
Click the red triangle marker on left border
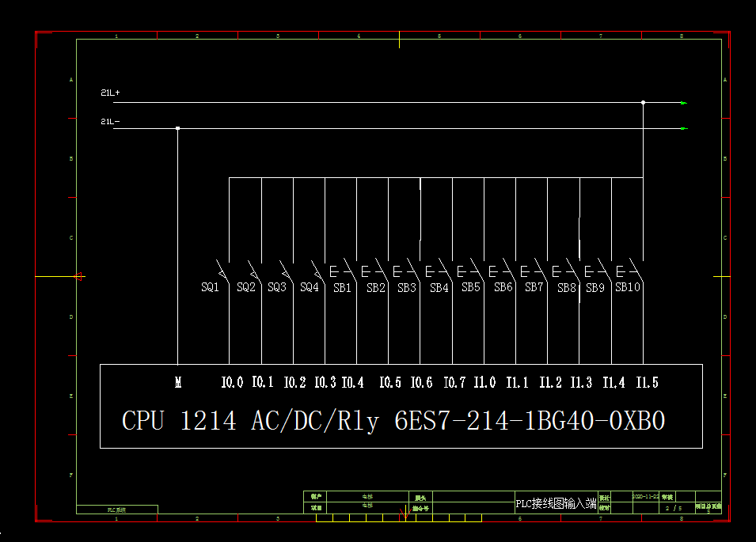click(78, 277)
